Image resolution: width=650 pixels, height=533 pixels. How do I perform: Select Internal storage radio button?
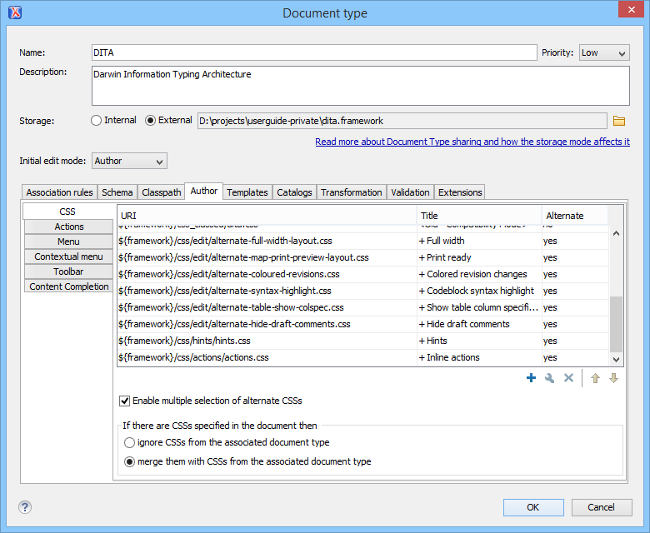point(97,121)
